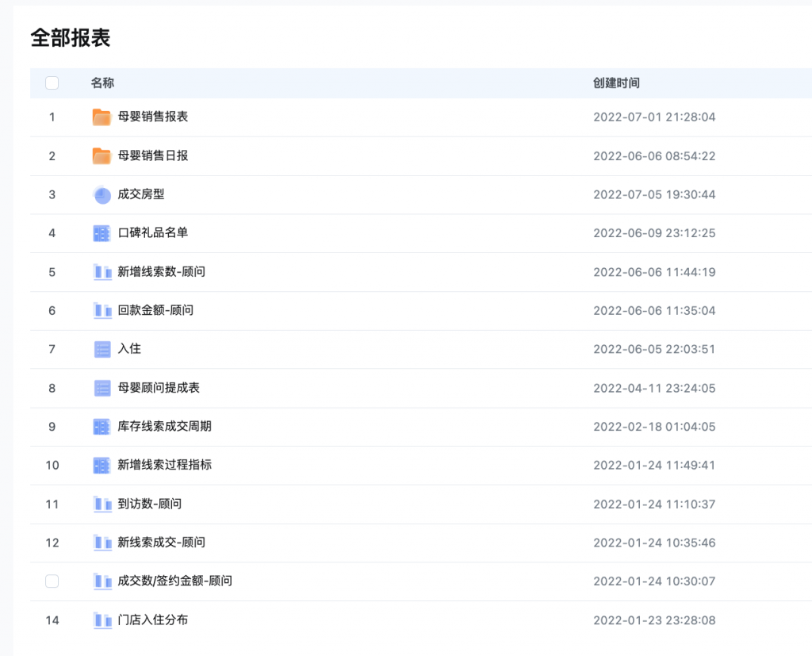Click the bar chart icon for 门店入住分布
This screenshot has width=812, height=656.
point(101,620)
